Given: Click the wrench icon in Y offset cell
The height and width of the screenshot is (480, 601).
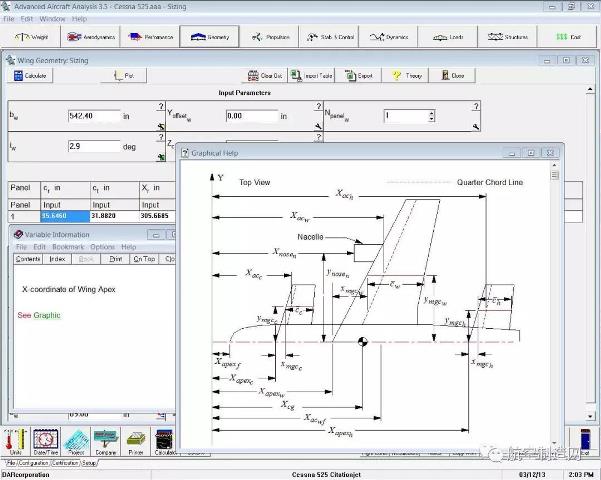Looking at the screenshot, I should [318, 127].
